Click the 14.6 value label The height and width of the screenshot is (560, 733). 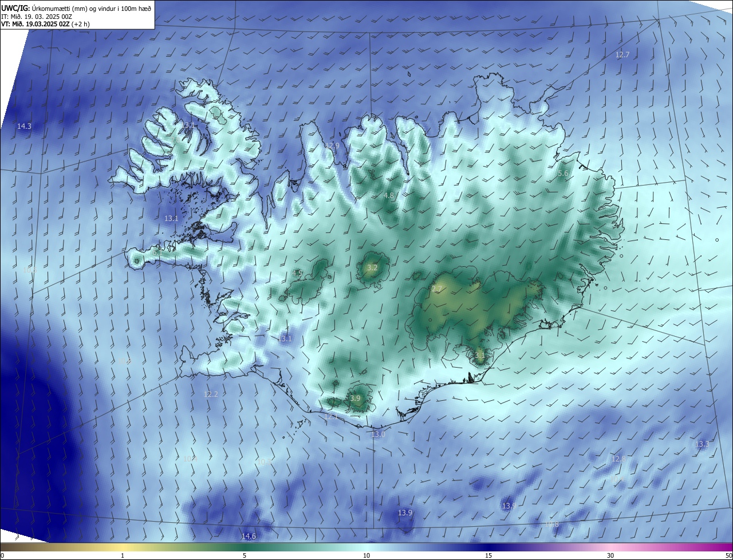coord(249,536)
